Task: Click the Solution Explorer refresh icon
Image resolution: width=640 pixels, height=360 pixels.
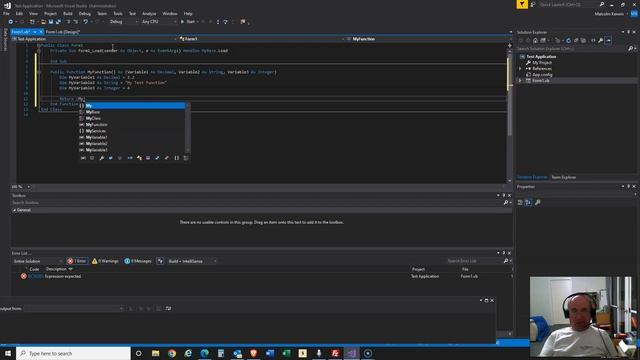Action: click(568, 40)
